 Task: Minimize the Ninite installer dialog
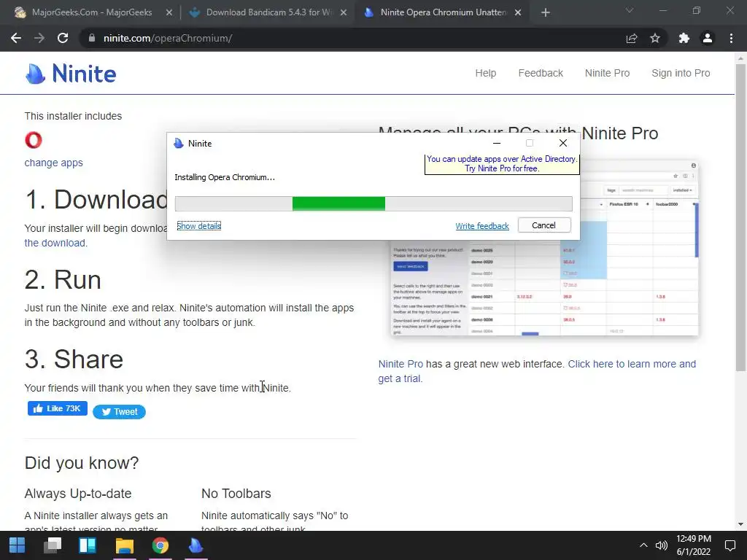click(496, 143)
